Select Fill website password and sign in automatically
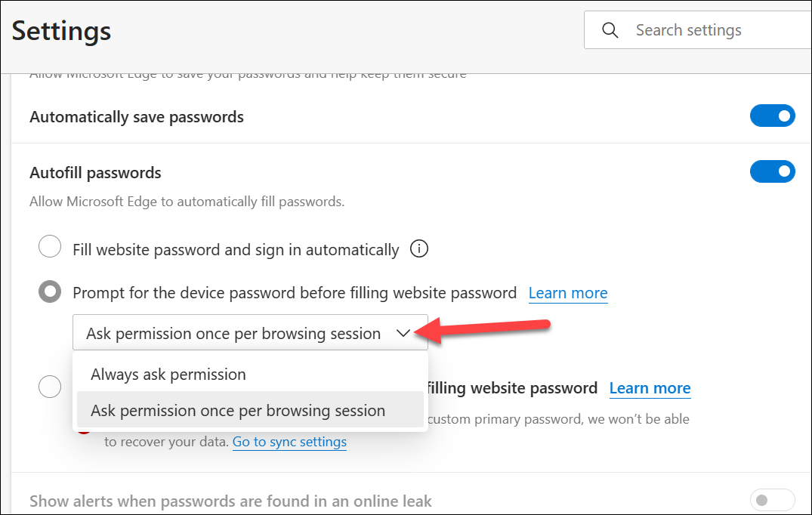 pos(50,247)
